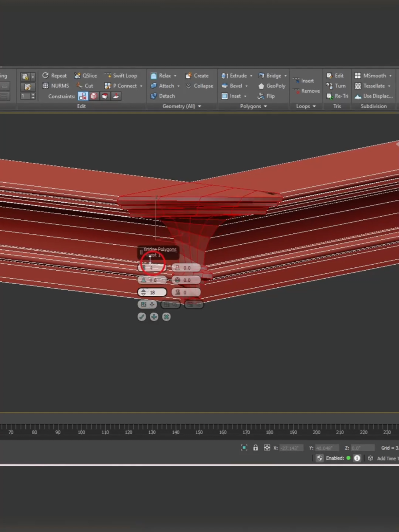Image resolution: width=399 pixels, height=532 pixels.
Task: Click the Bevel tool
Action: click(x=232, y=86)
